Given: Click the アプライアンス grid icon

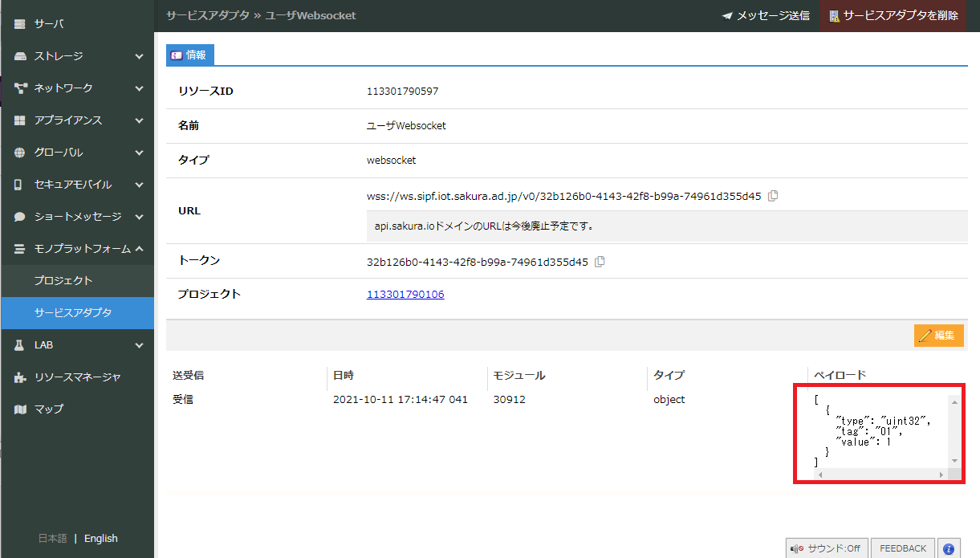Looking at the screenshot, I should [x=20, y=120].
